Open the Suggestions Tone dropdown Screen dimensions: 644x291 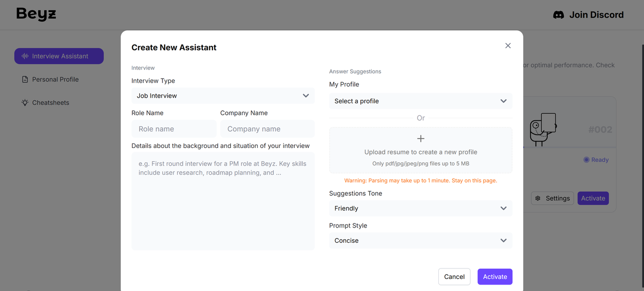pyautogui.click(x=421, y=208)
